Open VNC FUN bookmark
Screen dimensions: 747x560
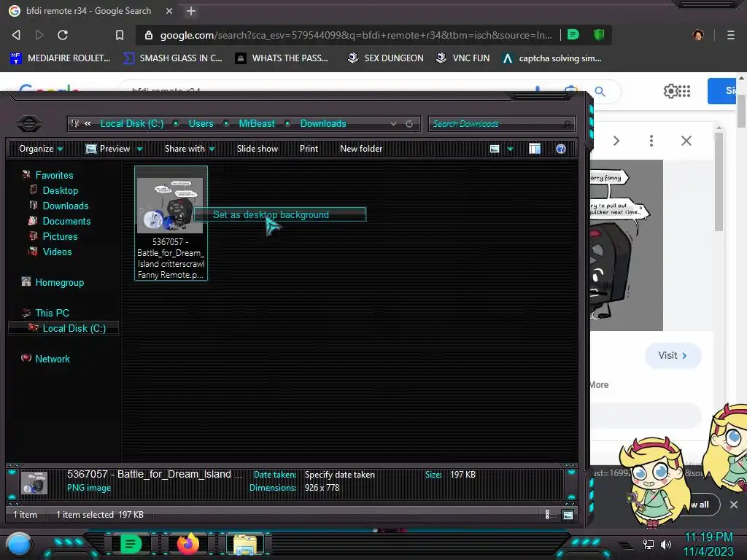pos(463,58)
